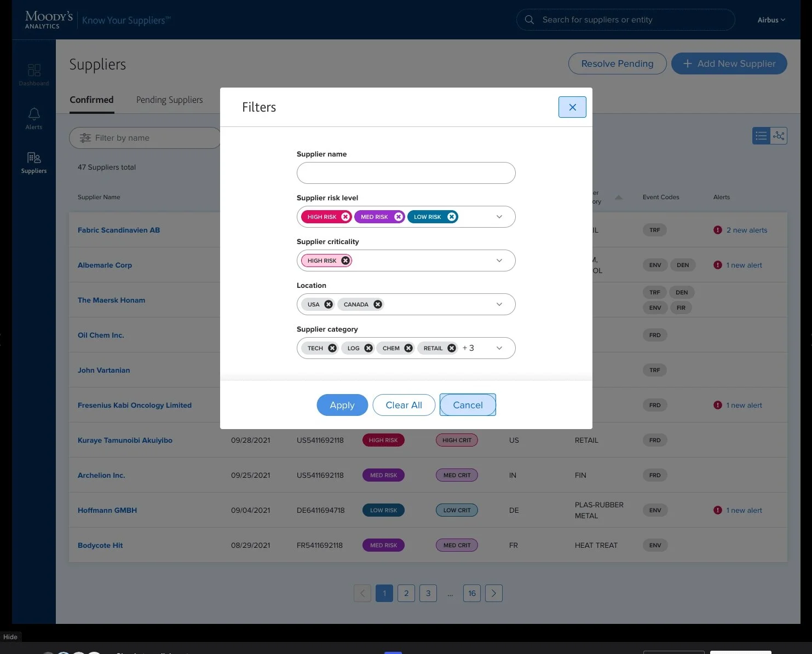Open Dashboard from the sidebar
This screenshot has width=812, height=654.
point(34,75)
